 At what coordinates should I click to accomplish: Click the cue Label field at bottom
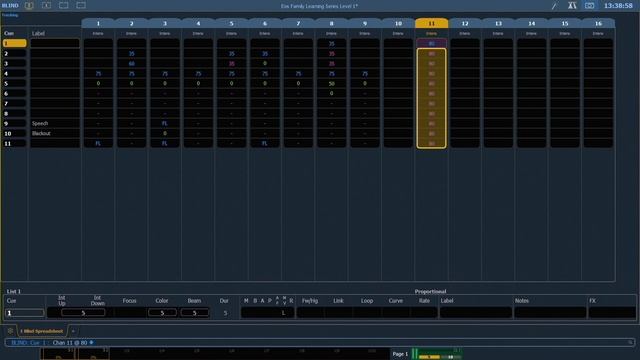476,313
